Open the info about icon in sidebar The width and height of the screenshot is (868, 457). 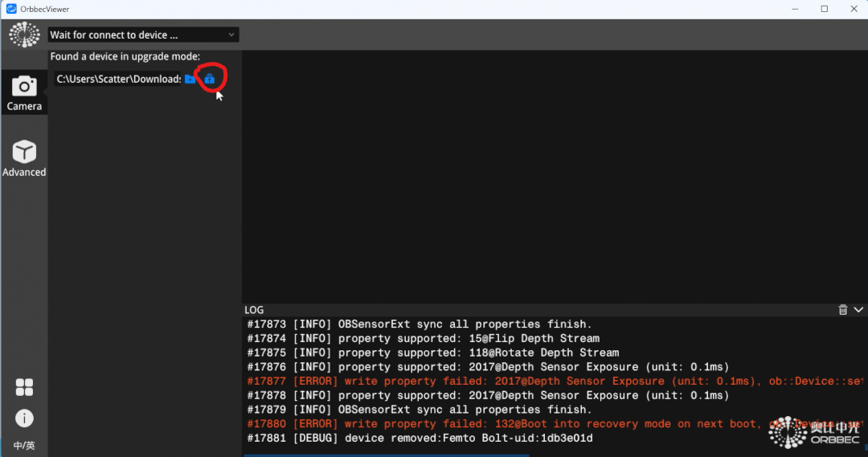pos(24,418)
